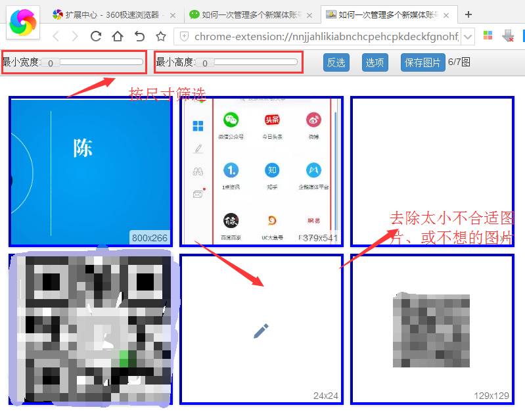Select the pixelated QR code thumbnail

[x=91, y=329]
